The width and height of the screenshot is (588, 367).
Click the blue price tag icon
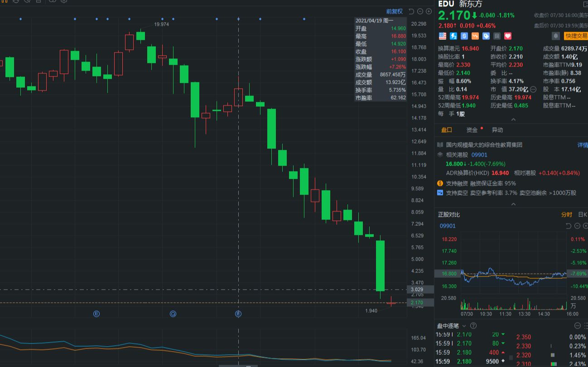click(486, 36)
